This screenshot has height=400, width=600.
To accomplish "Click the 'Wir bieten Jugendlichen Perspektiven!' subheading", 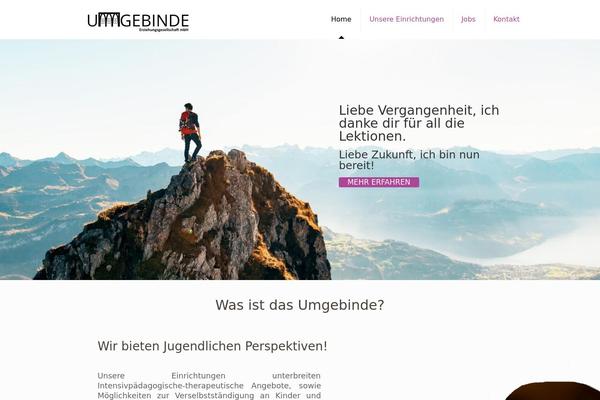I will coord(212,346).
